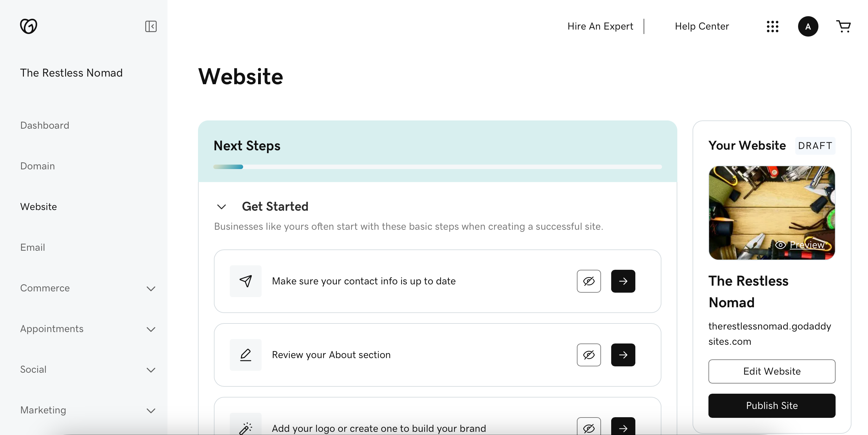
Task: Open the shopping cart icon
Action: pyautogui.click(x=844, y=26)
